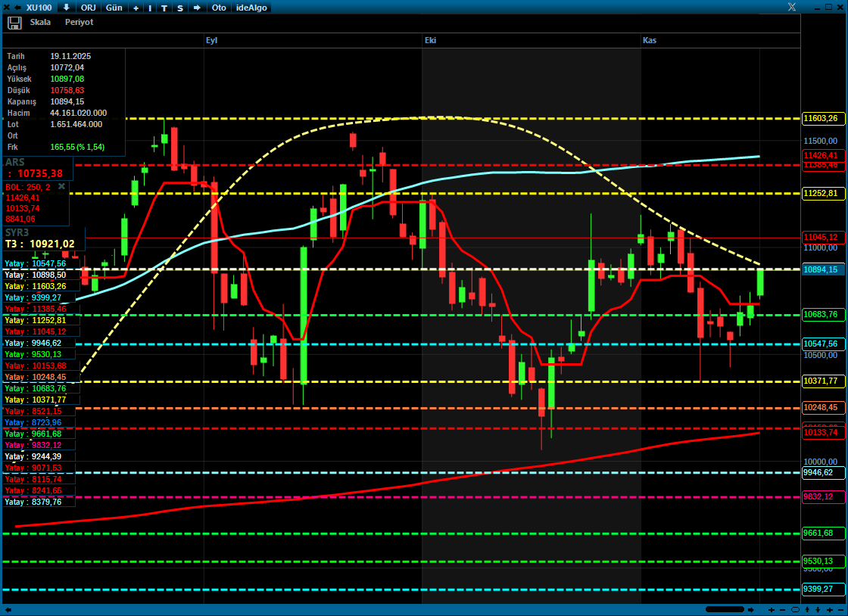
Task: Enable the ideAlgo feature
Action: click(x=250, y=8)
